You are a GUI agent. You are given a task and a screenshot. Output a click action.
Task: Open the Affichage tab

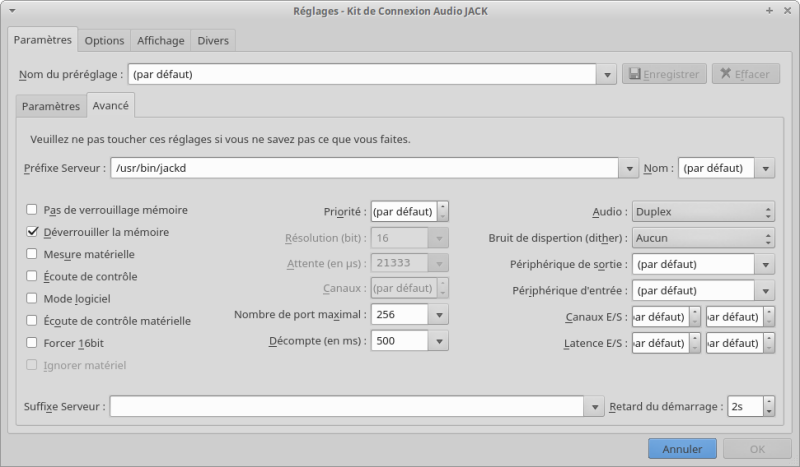coord(161,40)
